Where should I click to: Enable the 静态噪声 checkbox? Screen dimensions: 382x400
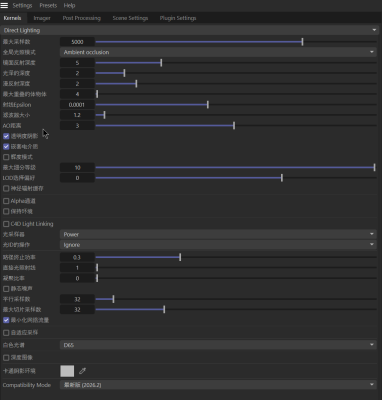click(6, 289)
